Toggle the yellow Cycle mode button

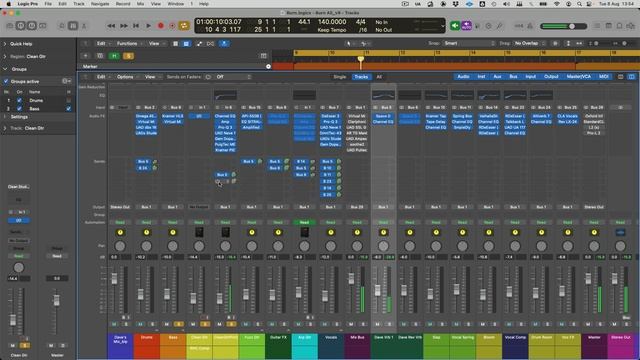[184, 26]
